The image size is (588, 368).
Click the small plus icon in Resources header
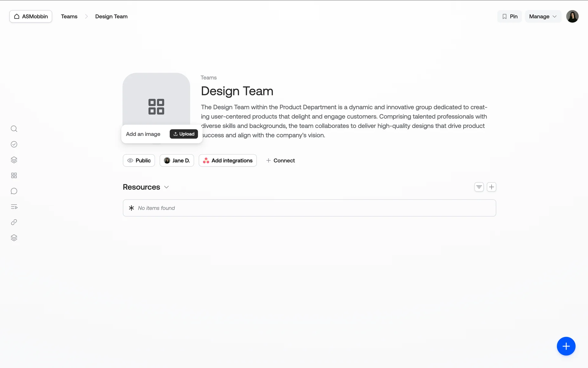[492, 187]
